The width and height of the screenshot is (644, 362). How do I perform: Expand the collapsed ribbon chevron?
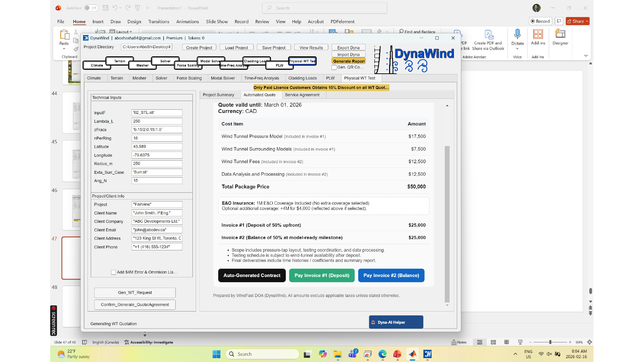click(586, 56)
